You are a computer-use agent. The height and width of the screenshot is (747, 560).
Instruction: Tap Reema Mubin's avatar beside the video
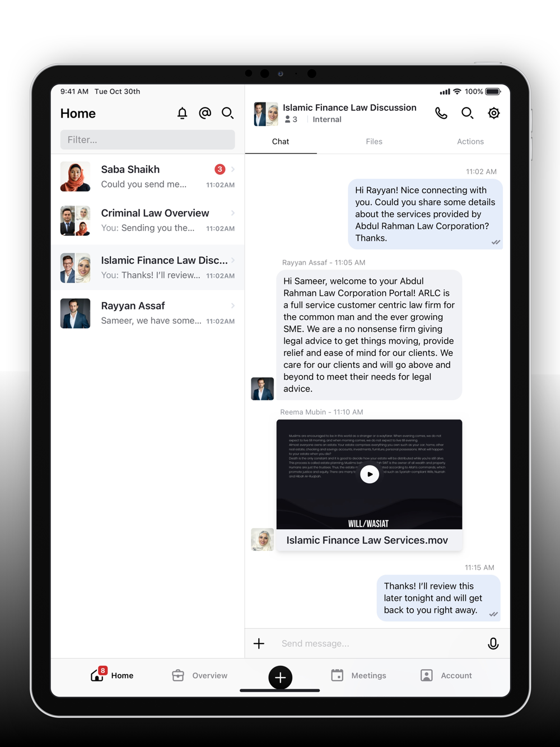pos(262,539)
